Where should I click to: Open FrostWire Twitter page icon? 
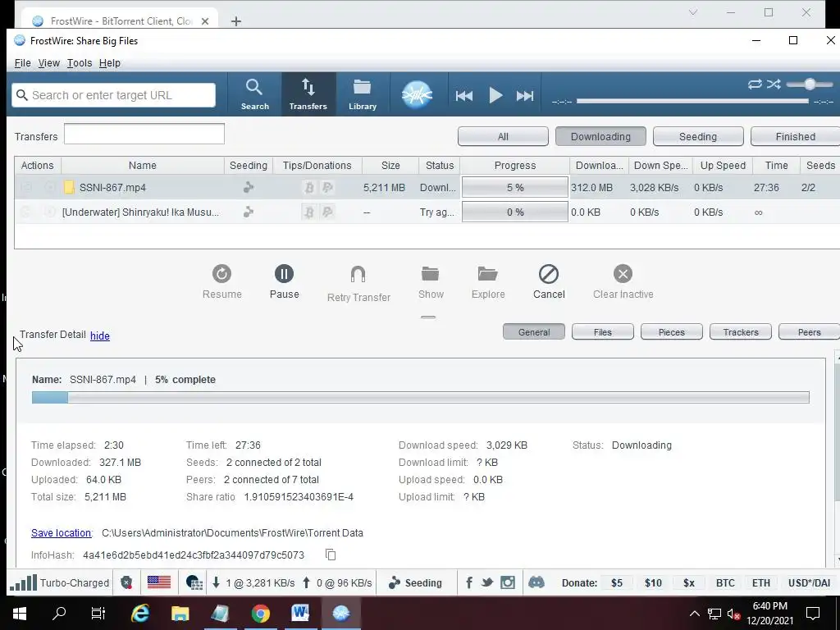487,582
